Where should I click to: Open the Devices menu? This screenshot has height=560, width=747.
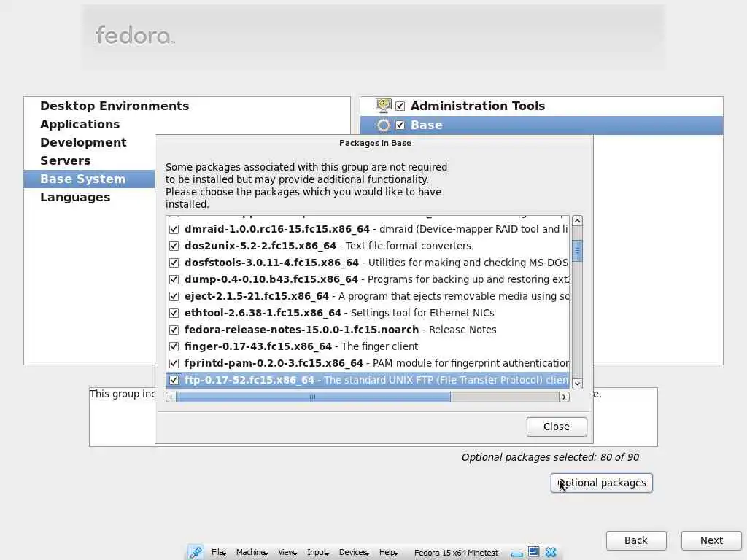354,553
